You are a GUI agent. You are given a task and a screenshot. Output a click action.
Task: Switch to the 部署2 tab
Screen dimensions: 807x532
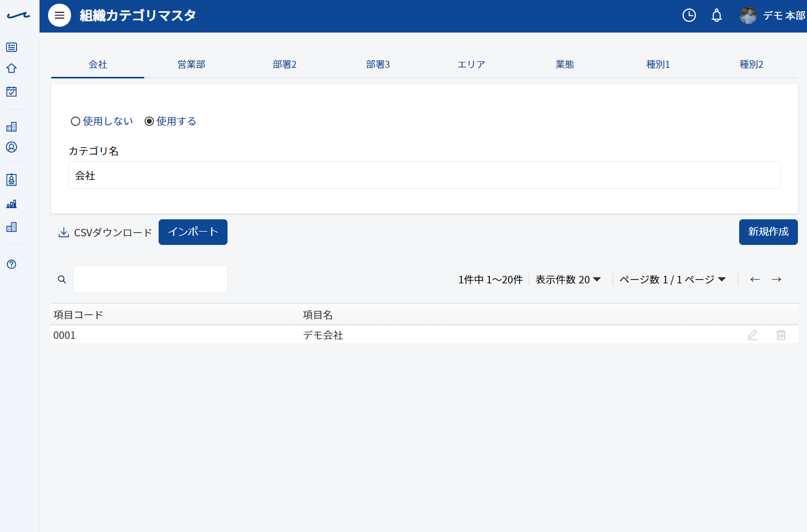pyautogui.click(x=285, y=64)
